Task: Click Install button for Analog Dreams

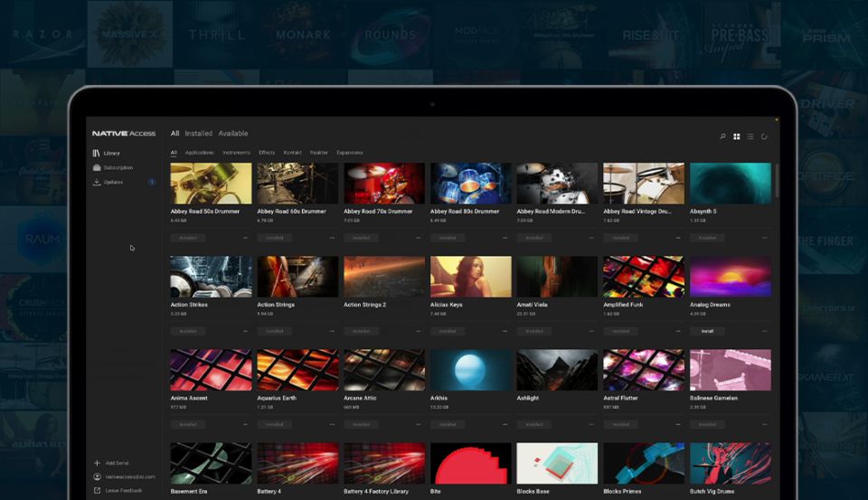Action: (x=707, y=332)
